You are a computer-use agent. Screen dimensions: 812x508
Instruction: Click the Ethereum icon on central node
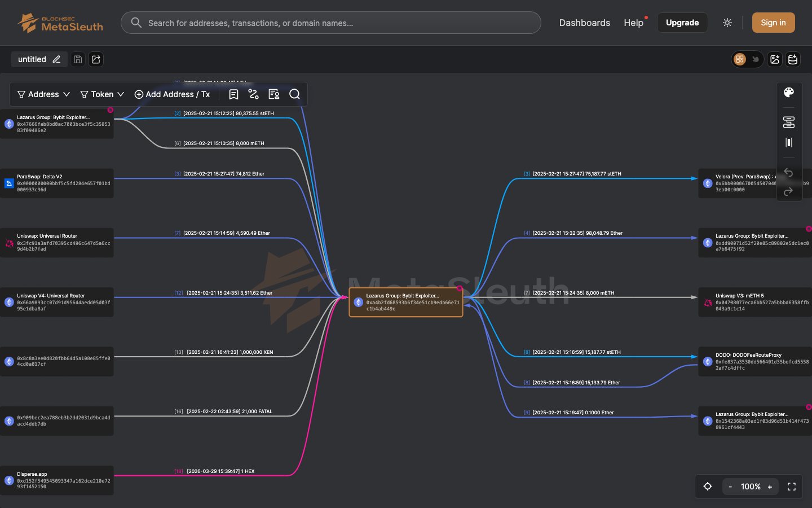[358, 302]
